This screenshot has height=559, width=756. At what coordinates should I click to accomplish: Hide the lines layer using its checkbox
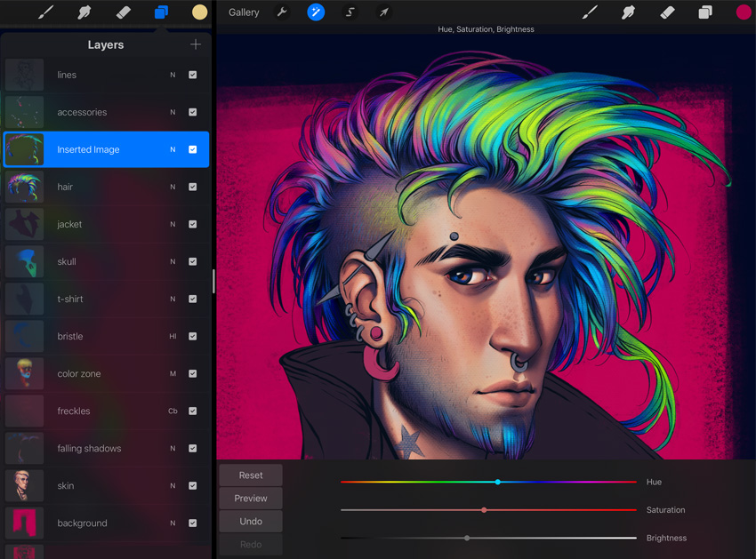coord(193,75)
